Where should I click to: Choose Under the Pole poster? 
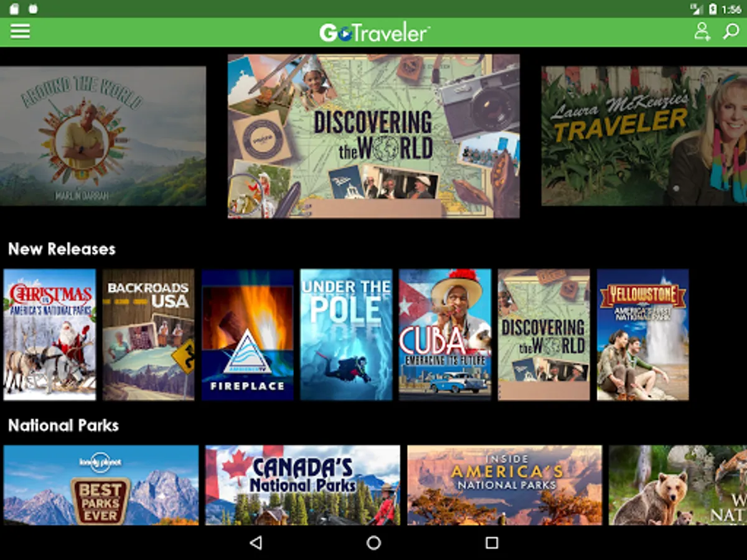[x=346, y=335]
